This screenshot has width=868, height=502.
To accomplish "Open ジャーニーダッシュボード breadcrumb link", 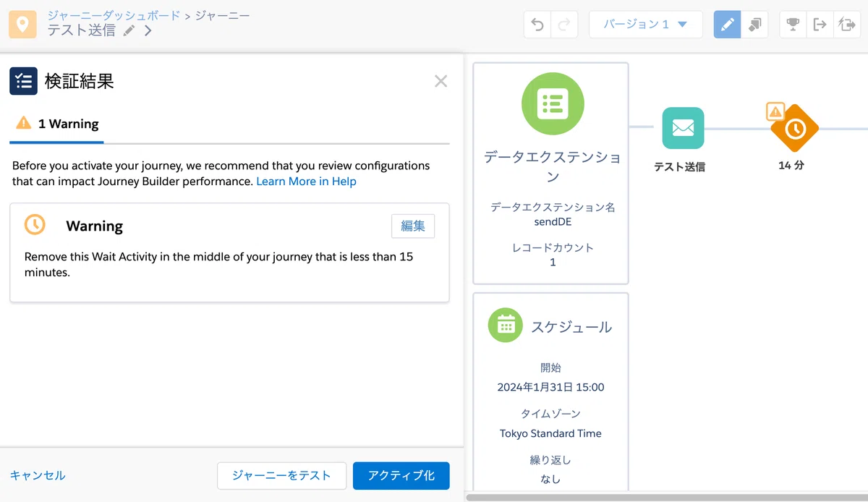I will (x=114, y=15).
